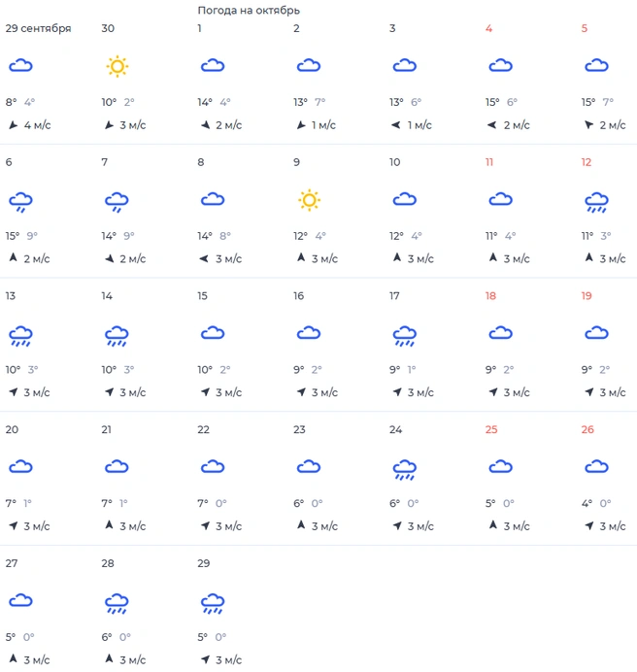637x672 pixels.
Task: Click the cloud icon for October 20
Action: pyautogui.click(x=20, y=467)
